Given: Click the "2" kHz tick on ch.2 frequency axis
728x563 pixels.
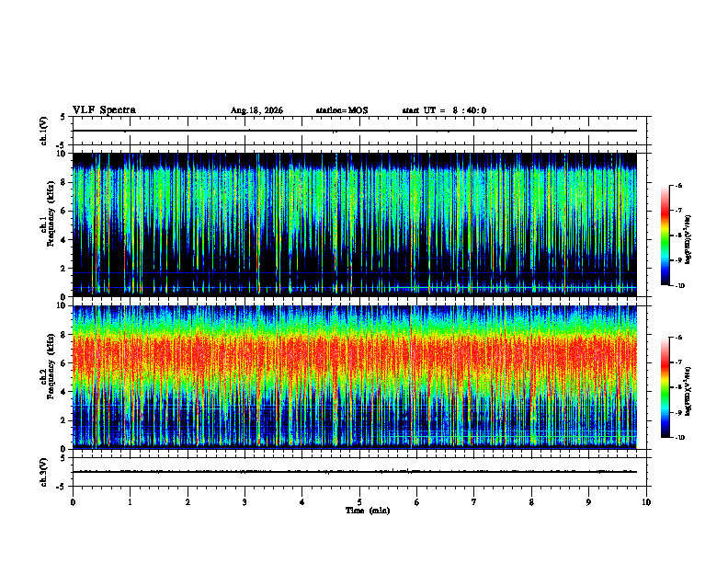Looking at the screenshot, I should (x=65, y=420).
